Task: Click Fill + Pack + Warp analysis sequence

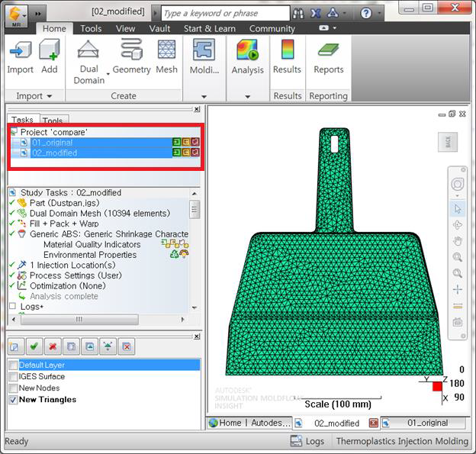Action: point(64,224)
